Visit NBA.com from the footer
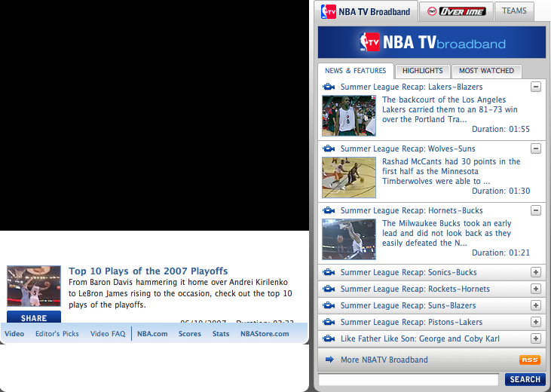Viewport: 551px width, 392px height. coord(152,334)
